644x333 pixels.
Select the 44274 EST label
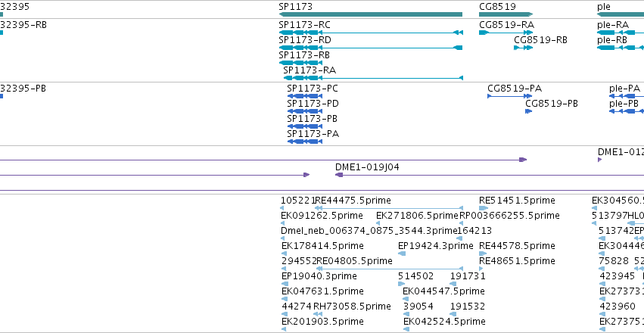pos(297,307)
